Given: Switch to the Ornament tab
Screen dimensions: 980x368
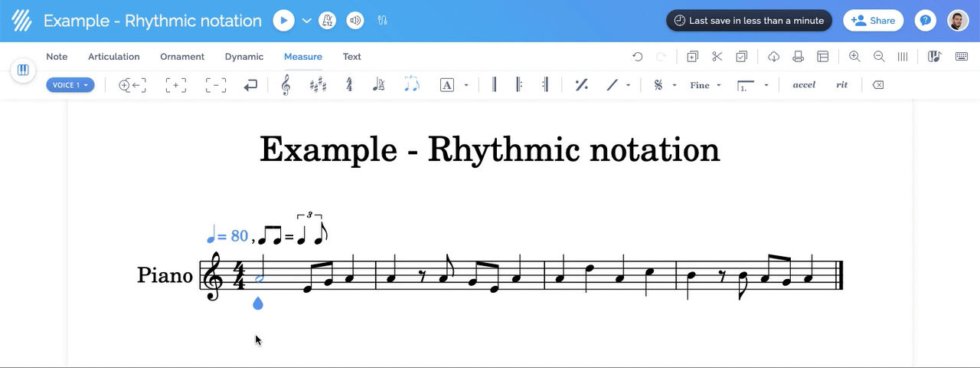Looking at the screenshot, I should point(182,57).
